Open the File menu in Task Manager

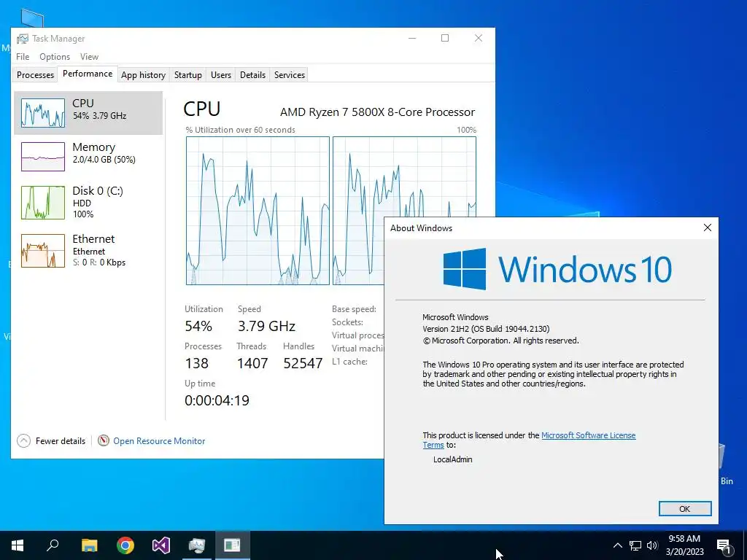[23, 57]
